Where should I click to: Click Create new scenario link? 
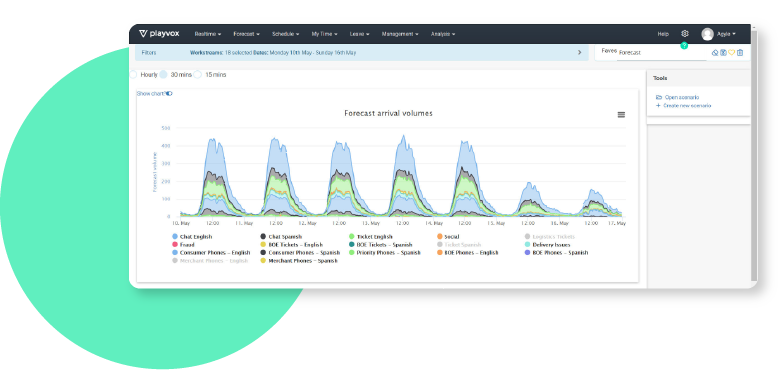click(x=687, y=106)
